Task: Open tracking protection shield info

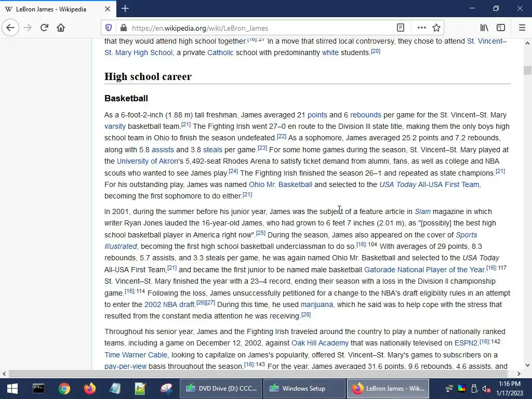Action: click(109, 28)
